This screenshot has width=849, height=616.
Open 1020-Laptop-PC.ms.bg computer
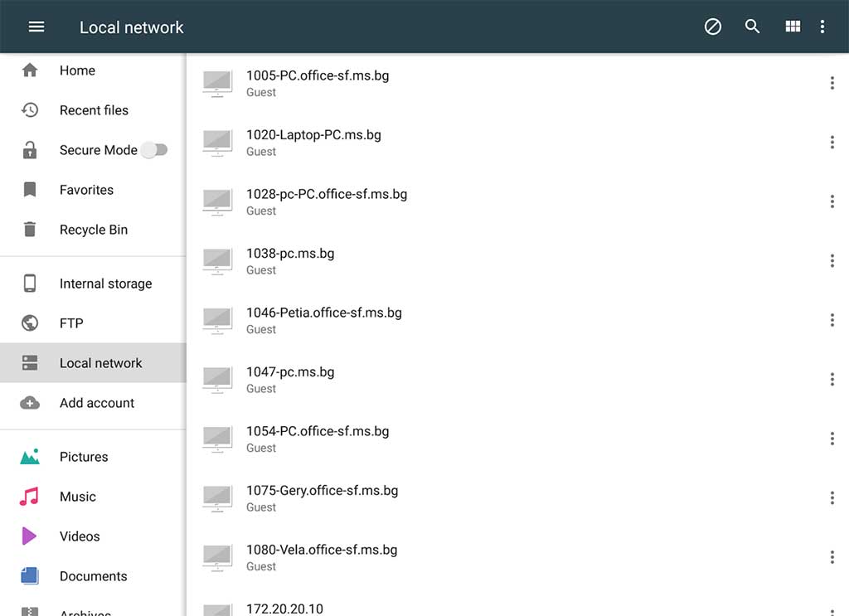pos(517,143)
